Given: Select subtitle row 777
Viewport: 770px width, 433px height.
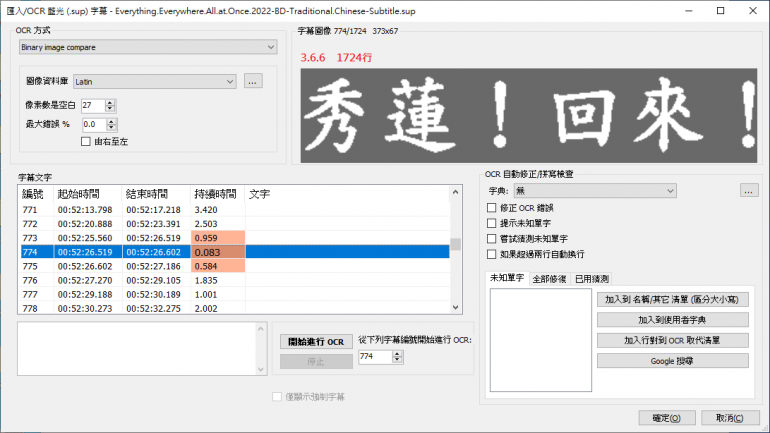Looking at the screenshot, I should point(234,295).
